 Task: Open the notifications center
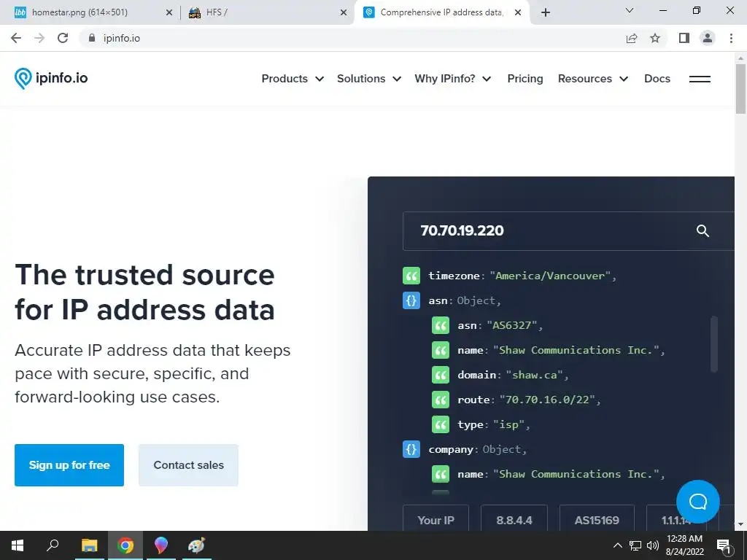pos(724,545)
